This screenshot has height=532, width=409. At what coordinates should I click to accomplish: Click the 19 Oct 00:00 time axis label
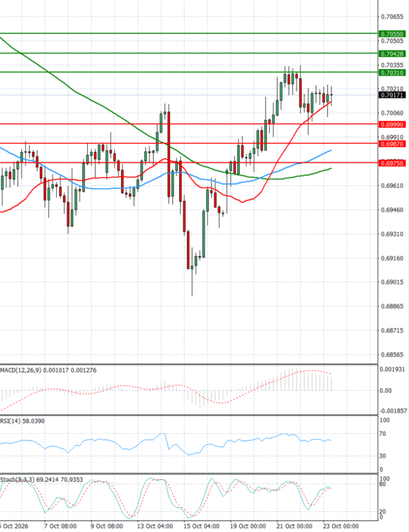[248, 526]
